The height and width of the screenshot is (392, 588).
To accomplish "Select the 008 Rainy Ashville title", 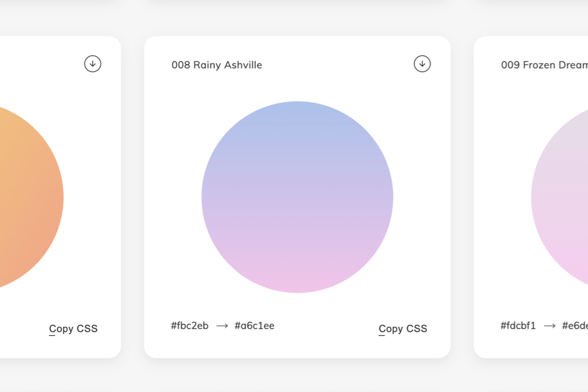I will coord(217,65).
